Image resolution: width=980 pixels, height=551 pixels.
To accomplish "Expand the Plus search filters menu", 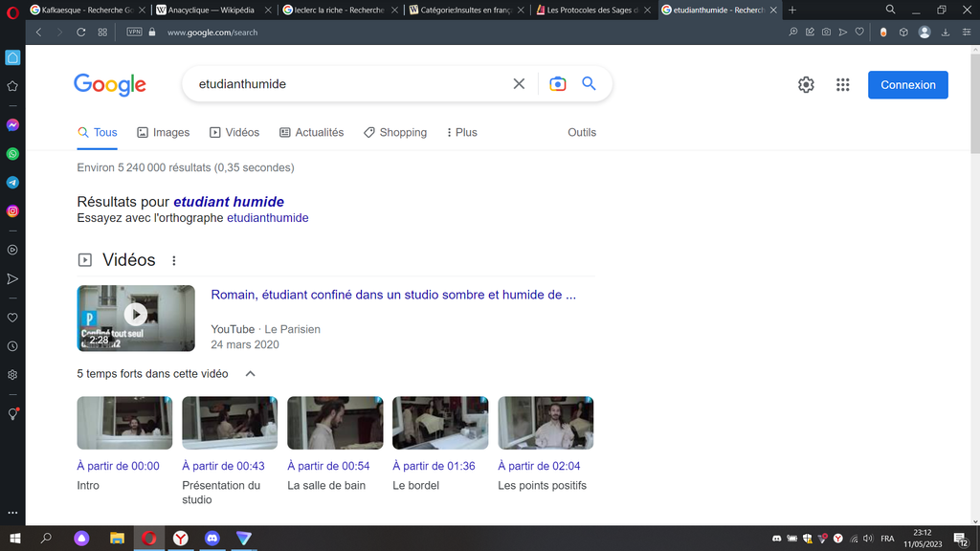I will 461,133.
